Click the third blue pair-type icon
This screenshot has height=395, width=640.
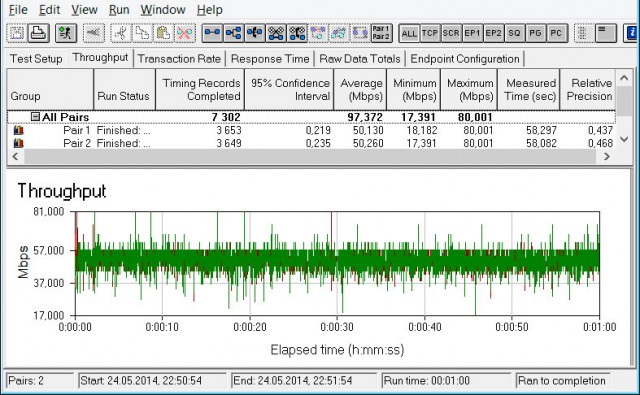pos(255,33)
